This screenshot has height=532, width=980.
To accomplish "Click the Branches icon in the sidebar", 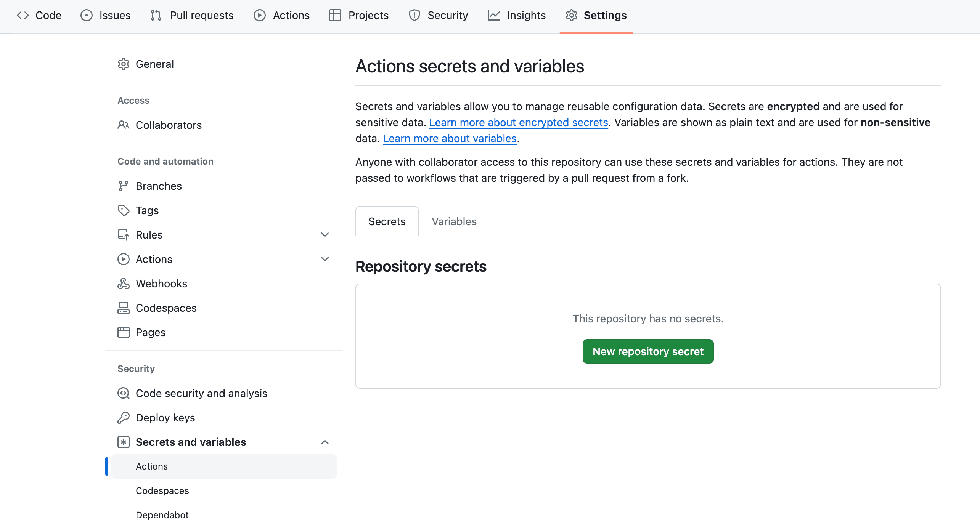I will coord(124,186).
